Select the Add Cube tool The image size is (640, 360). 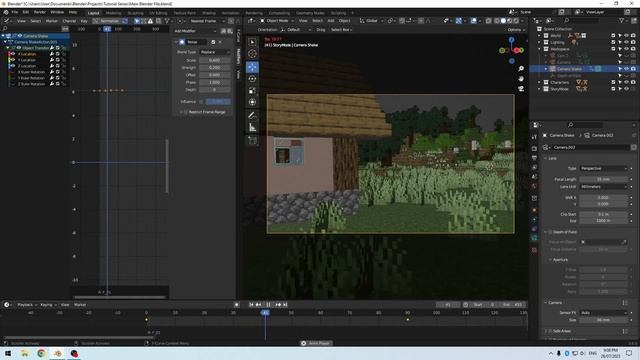tap(252, 141)
